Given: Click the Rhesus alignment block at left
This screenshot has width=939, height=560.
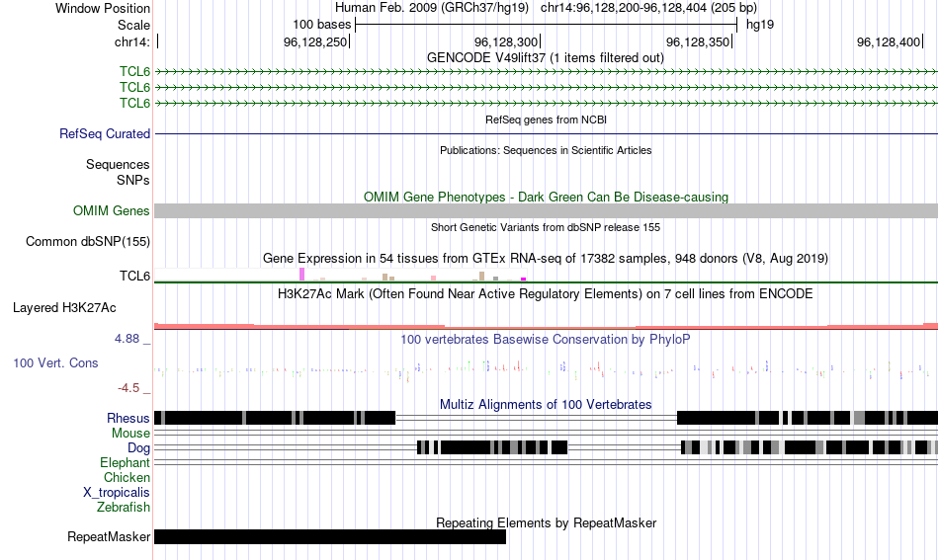Looking at the screenshot, I should 275,418.
